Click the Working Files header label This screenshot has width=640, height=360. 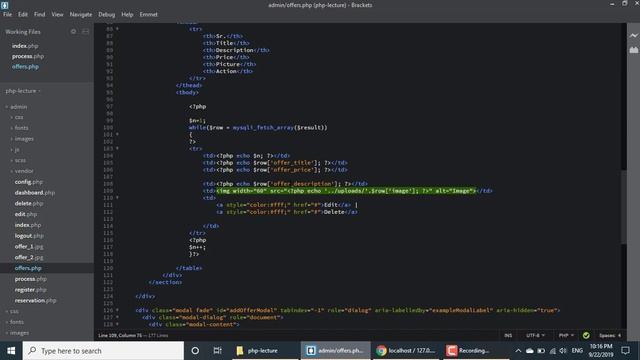tap(23, 31)
